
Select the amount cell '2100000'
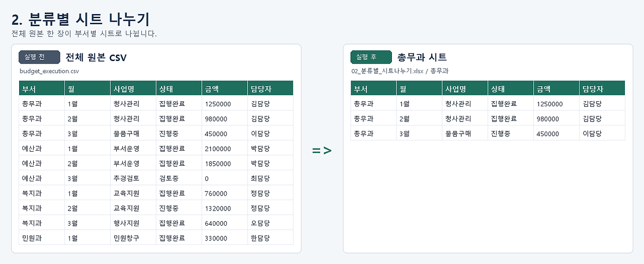225,149
